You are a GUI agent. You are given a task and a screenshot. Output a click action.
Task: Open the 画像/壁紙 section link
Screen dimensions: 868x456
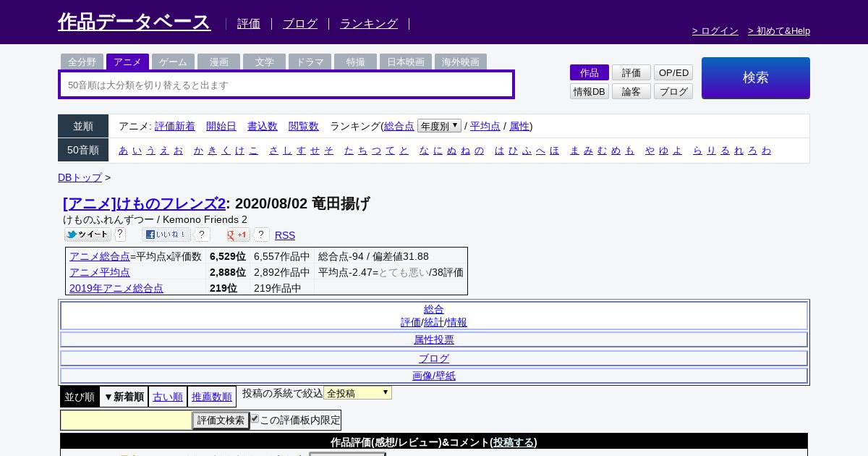tap(434, 376)
